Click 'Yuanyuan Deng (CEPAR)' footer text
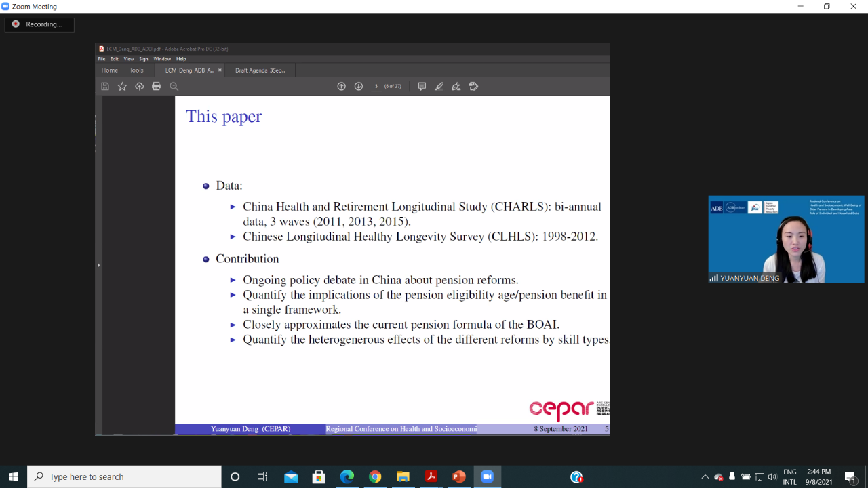The height and width of the screenshot is (488, 868). 250,429
